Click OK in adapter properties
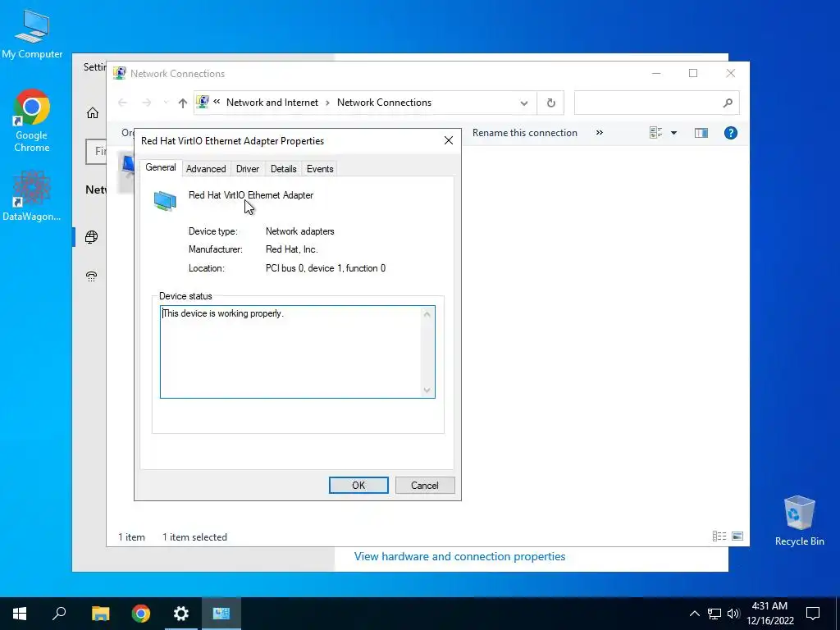 point(358,486)
